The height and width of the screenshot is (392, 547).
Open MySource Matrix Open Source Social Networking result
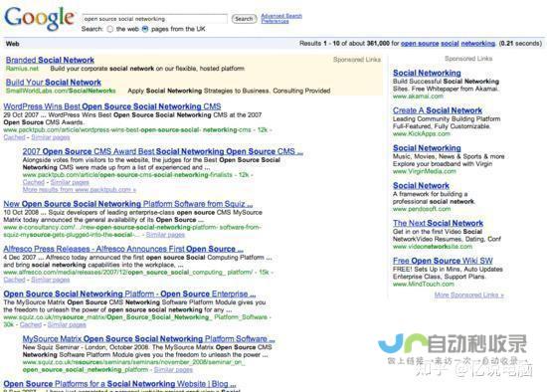point(148,339)
